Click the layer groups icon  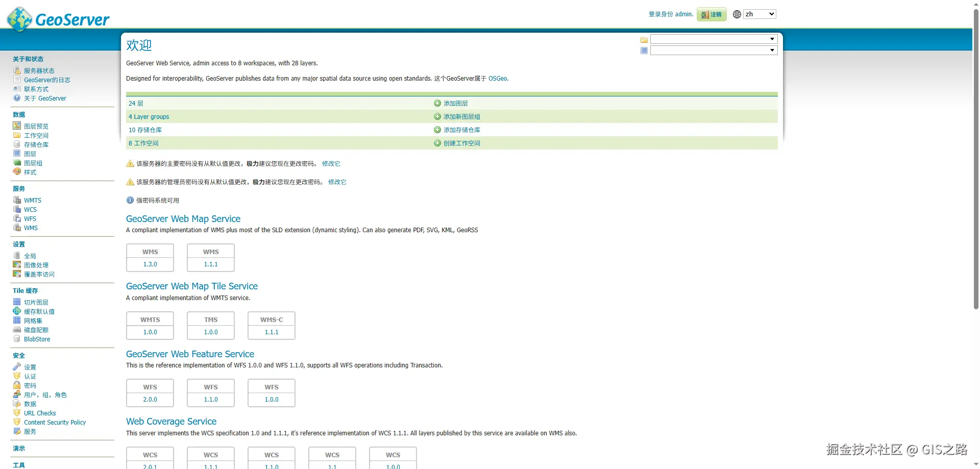17,163
